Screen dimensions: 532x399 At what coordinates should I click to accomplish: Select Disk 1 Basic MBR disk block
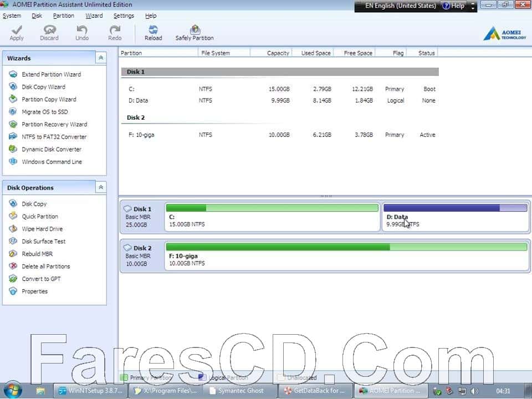click(142, 217)
